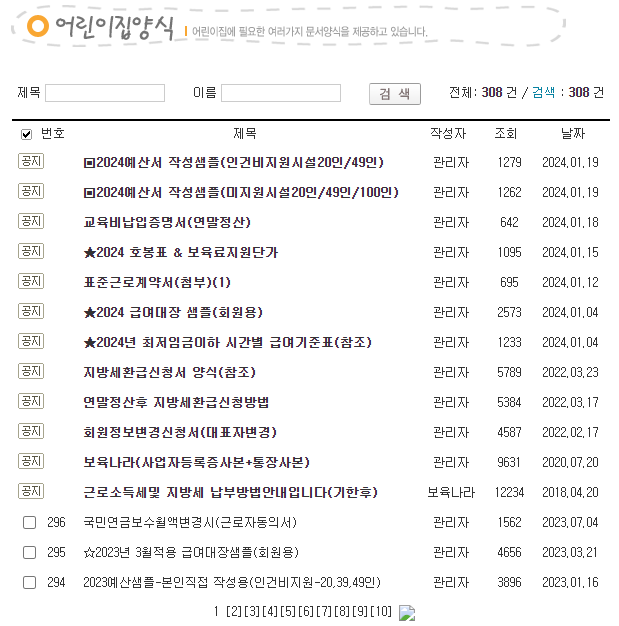619x626 pixels.
Task: Click the 제목 search input field
Action: pos(105,93)
